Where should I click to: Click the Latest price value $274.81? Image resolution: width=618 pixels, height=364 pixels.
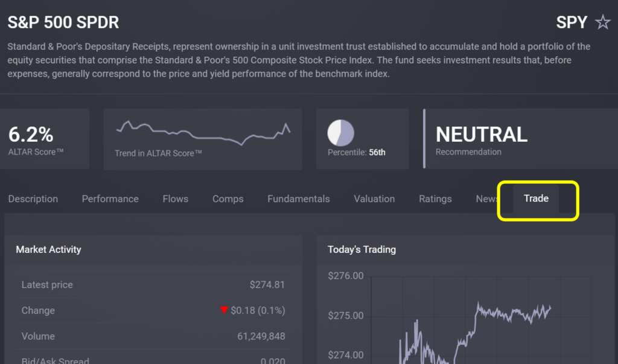click(267, 285)
